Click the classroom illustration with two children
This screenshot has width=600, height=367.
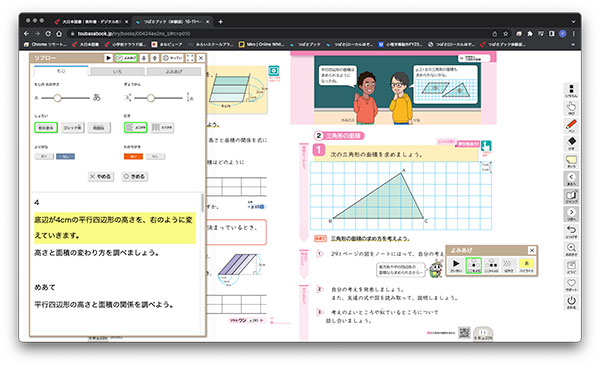[x=397, y=90]
